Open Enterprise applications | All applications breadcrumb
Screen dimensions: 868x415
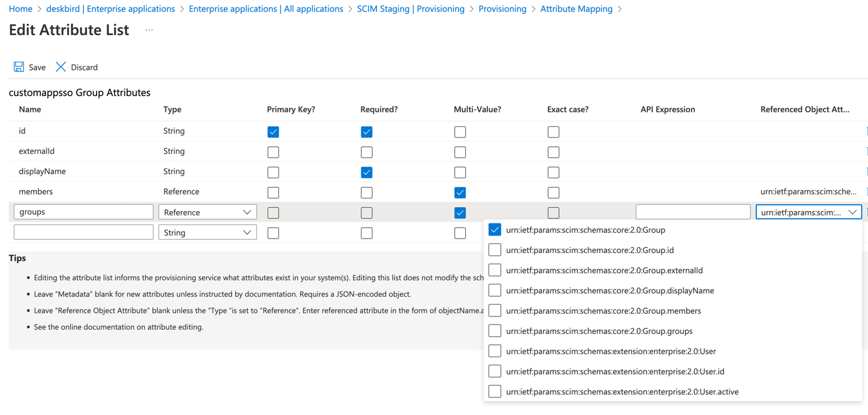click(266, 9)
